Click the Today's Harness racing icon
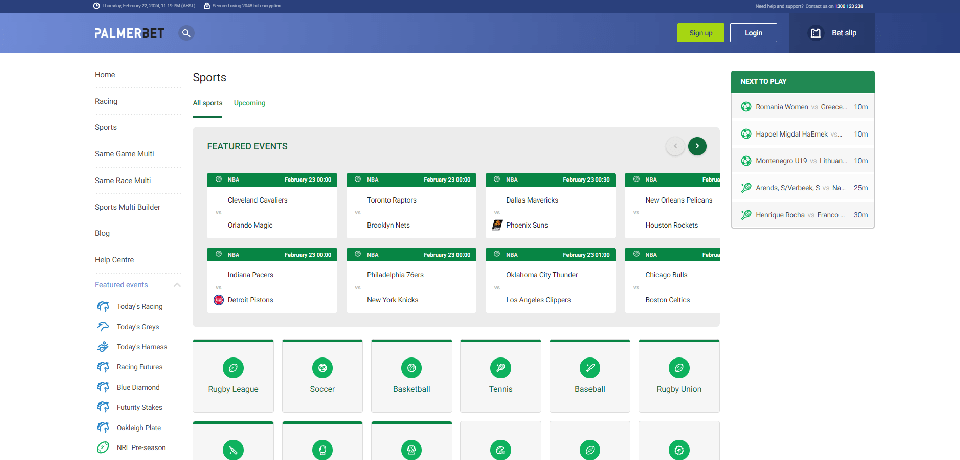 (x=103, y=347)
